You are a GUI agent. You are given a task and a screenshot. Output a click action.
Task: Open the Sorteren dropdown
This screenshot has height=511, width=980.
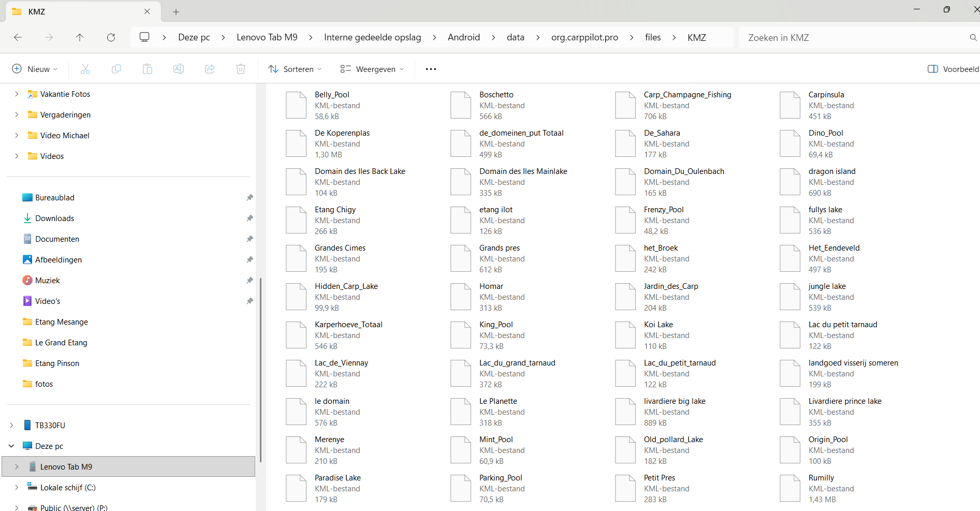click(295, 69)
